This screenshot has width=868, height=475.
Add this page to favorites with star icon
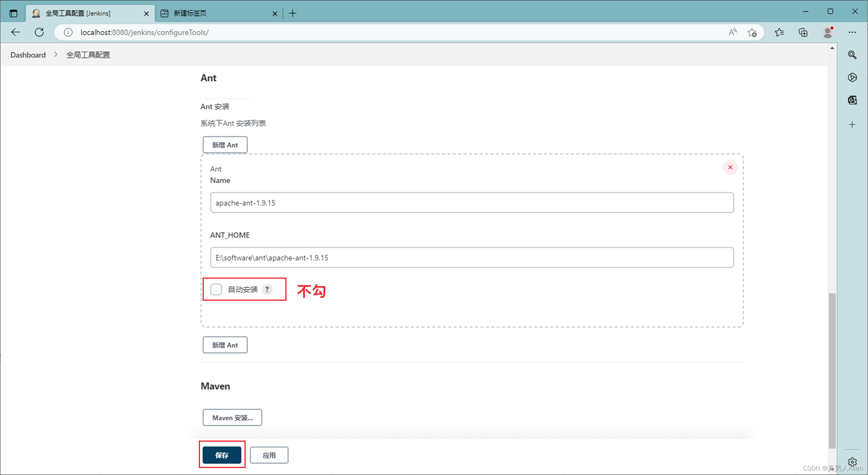(752, 32)
